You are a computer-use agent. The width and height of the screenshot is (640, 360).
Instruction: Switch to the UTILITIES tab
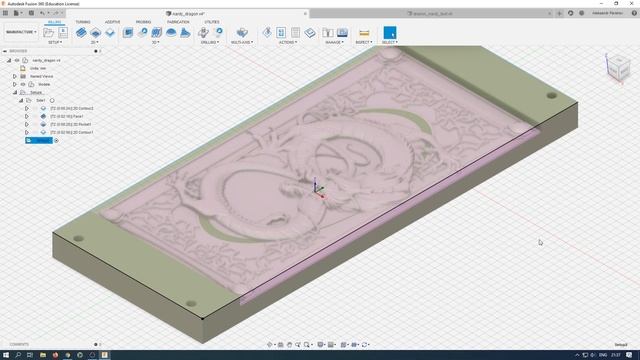click(212, 22)
